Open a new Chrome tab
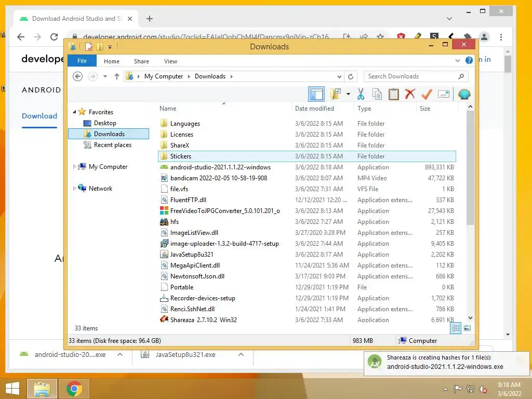Viewport: 532px width, 399px height. click(x=150, y=19)
